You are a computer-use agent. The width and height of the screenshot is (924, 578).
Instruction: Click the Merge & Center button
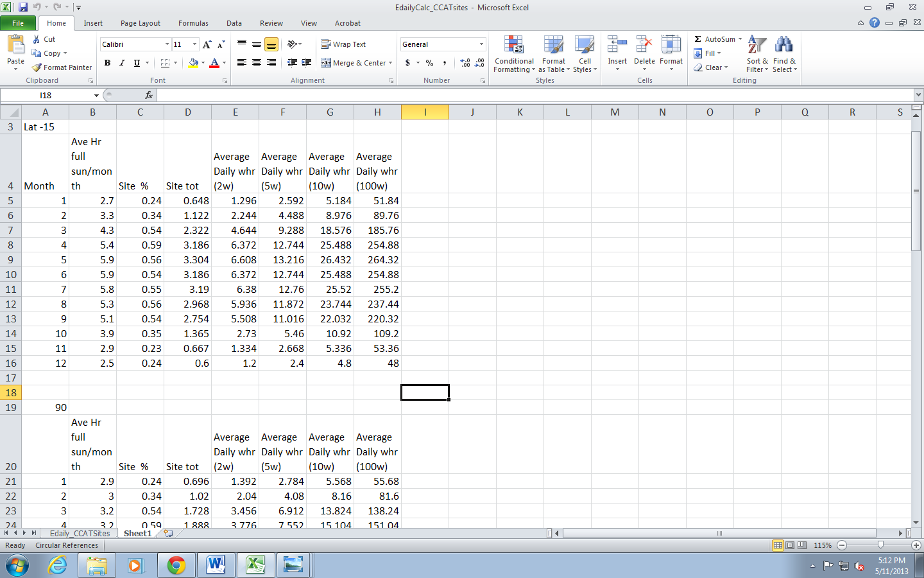[354, 63]
